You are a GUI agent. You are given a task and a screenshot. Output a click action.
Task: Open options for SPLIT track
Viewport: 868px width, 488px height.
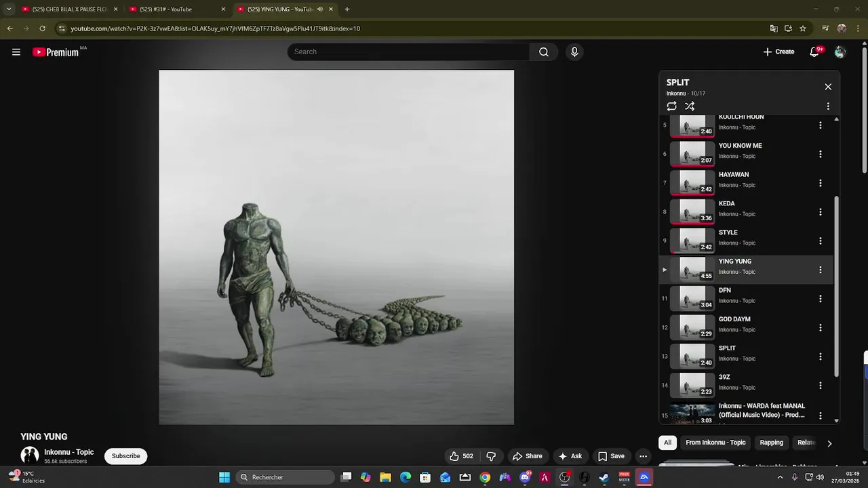point(820,357)
